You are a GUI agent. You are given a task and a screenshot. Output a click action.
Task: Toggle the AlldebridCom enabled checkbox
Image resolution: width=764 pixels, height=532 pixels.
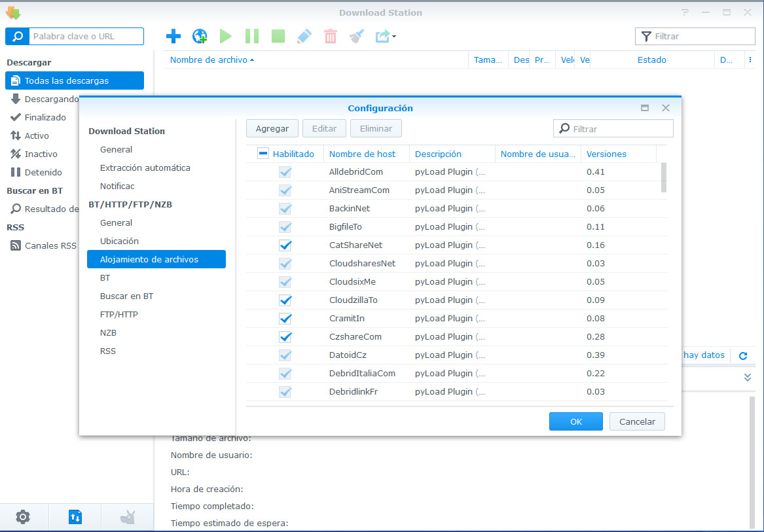(285, 172)
